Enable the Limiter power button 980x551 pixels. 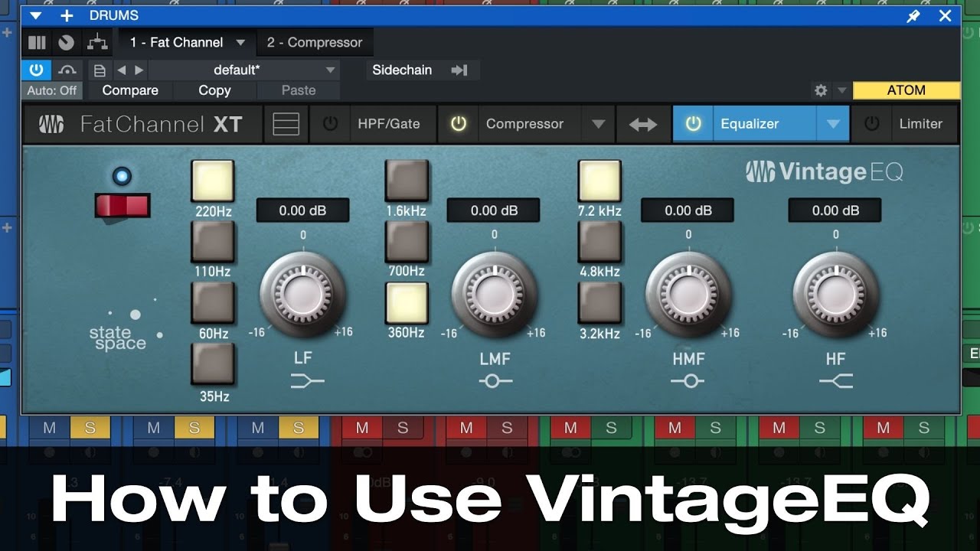coord(871,124)
